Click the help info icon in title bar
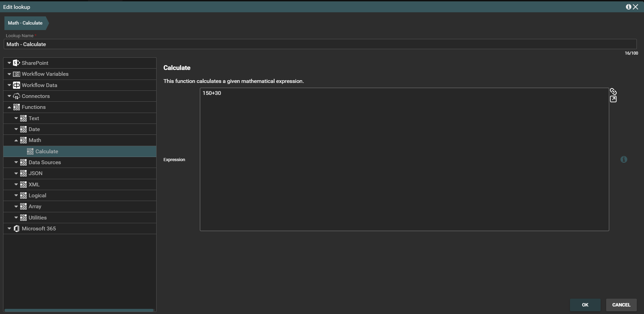 point(628,7)
